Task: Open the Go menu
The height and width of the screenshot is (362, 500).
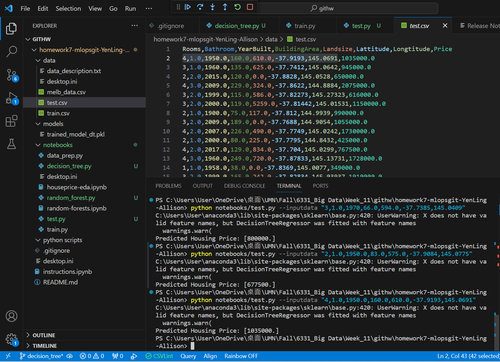Action: [113, 9]
